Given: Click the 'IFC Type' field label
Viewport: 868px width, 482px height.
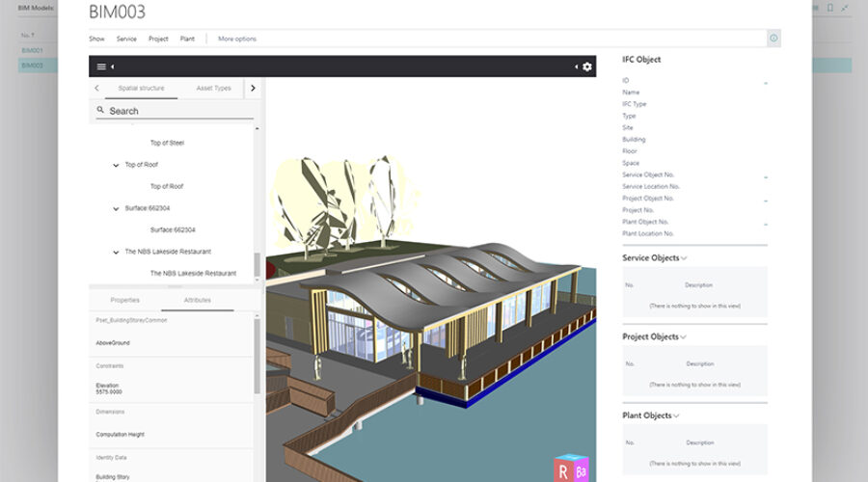Looking at the screenshot, I should pyautogui.click(x=635, y=104).
